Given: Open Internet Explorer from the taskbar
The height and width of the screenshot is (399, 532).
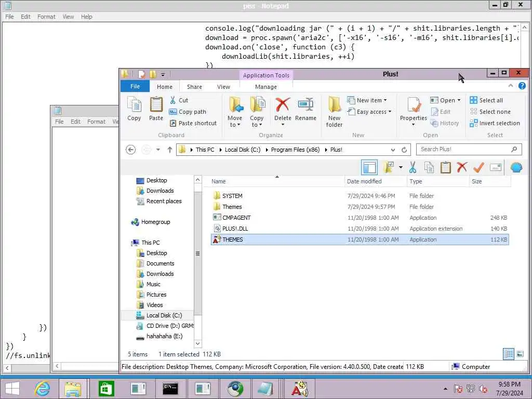Looking at the screenshot, I should [x=43, y=389].
